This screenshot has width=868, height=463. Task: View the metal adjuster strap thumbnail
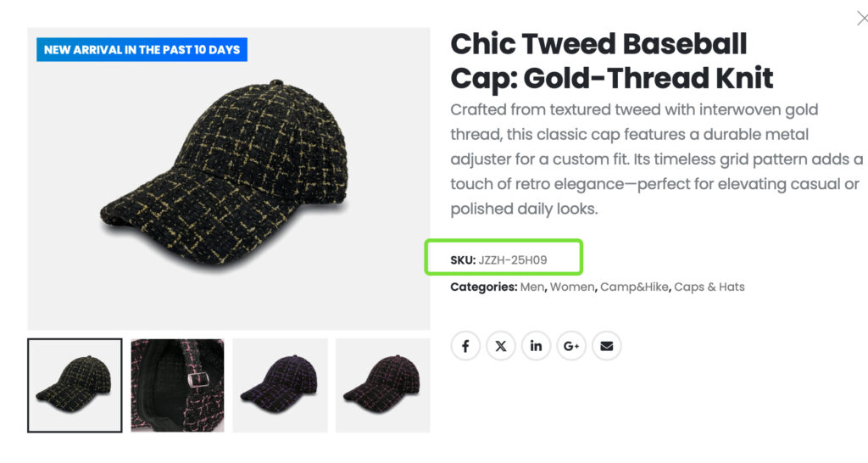click(177, 386)
